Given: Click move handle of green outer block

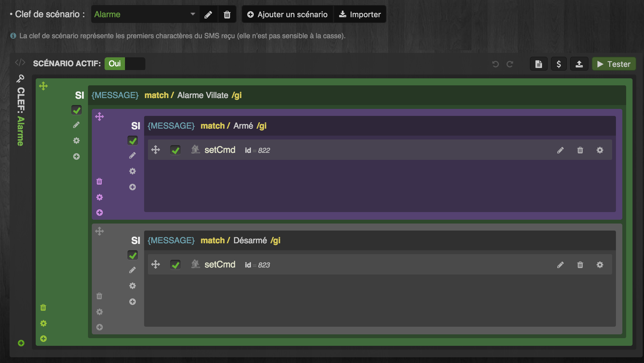Looking at the screenshot, I should pyautogui.click(x=43, y=86).
